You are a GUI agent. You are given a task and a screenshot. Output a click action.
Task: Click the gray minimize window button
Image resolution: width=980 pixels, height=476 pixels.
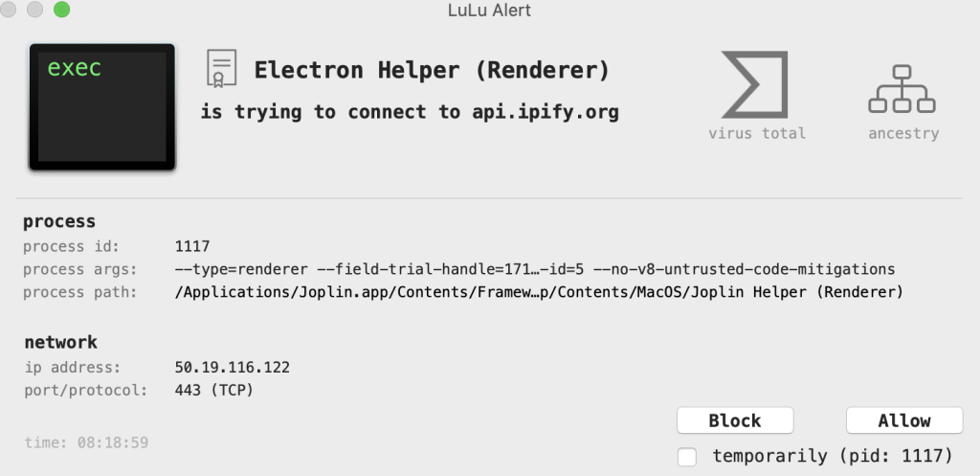pyautogui.click(x=36, y=11)
